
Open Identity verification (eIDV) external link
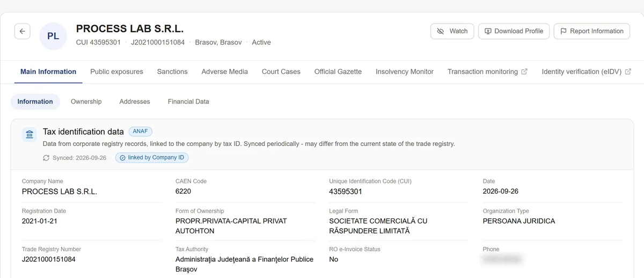[x=586, y=71]
